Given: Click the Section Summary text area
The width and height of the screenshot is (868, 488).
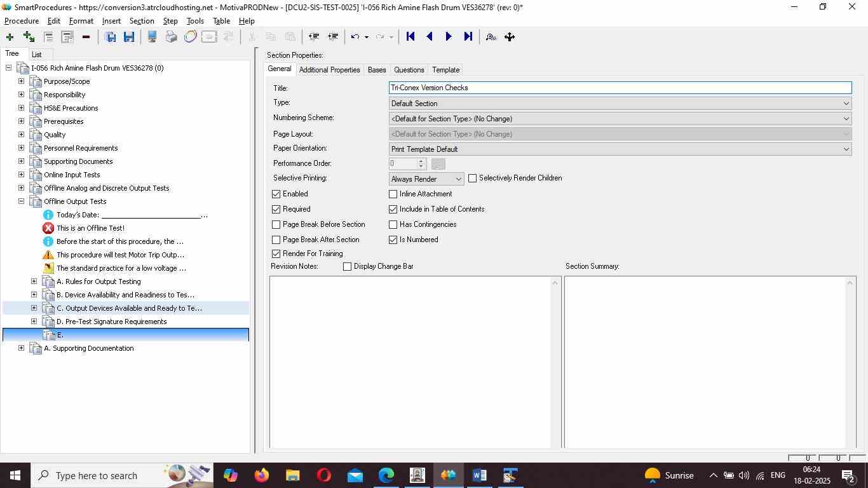Looking at the screenshot, I should point(705,362).
